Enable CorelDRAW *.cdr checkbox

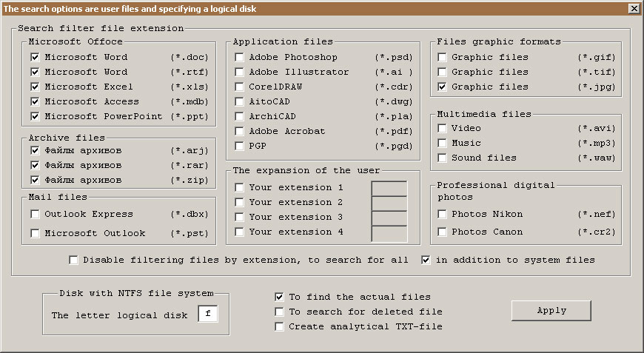tap(239, 87)
